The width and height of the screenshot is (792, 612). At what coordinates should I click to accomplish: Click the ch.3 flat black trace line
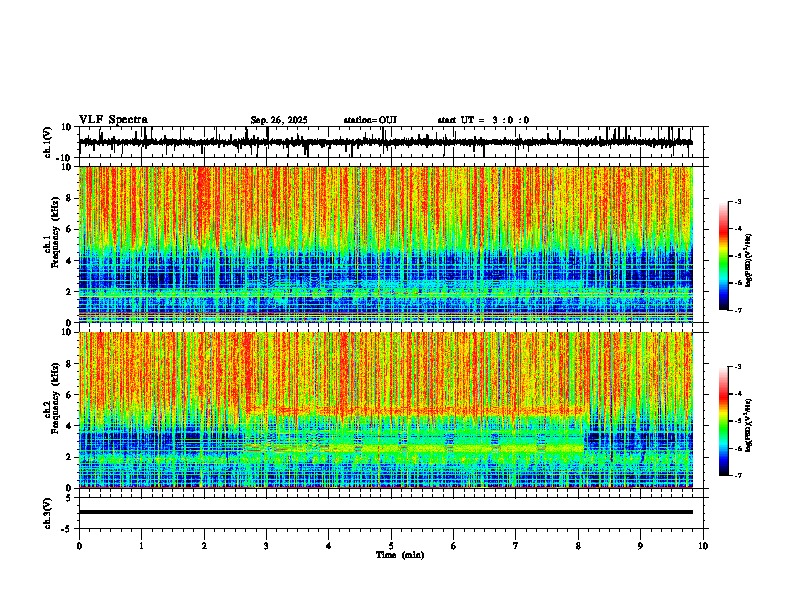tap(386, 512)
